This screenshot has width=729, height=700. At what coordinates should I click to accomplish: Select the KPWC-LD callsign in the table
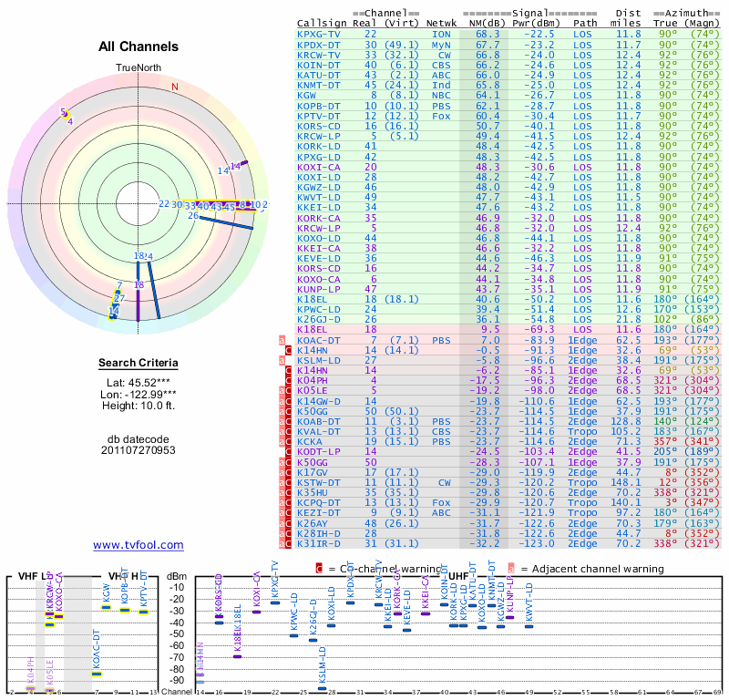[319, 309]
